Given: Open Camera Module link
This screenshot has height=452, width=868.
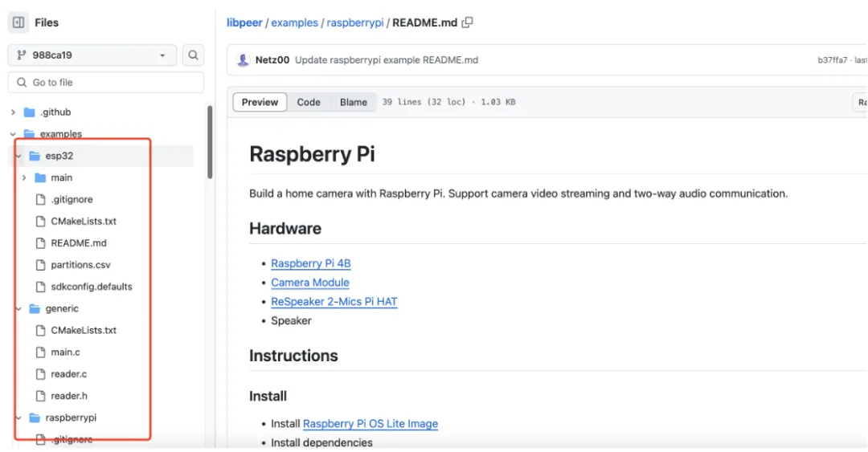Looking at the screenshot, I should click(310, 283).
